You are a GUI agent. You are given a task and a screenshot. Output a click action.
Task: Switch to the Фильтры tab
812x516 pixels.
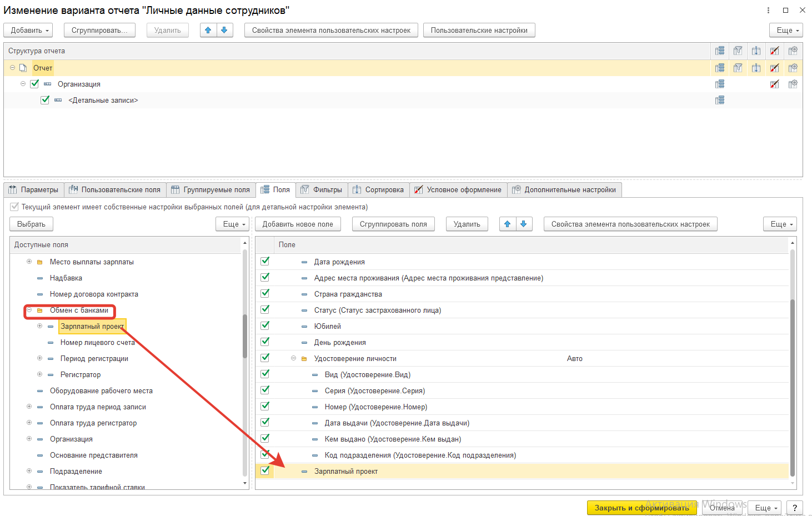pos(322,189)
